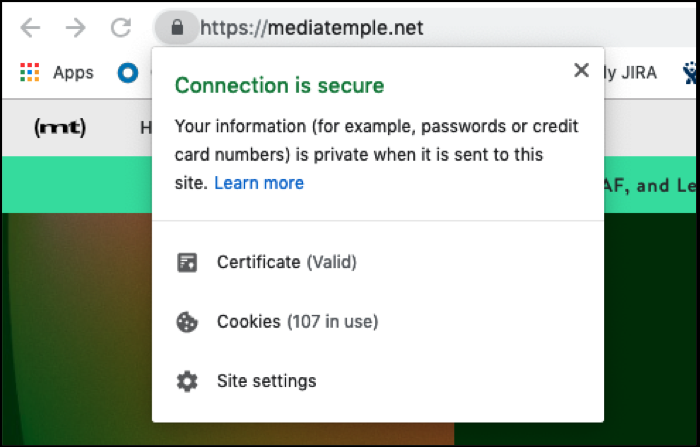700x447 pixels.
Task: Click the green announcement banner
Action: [x=651, y=185]
